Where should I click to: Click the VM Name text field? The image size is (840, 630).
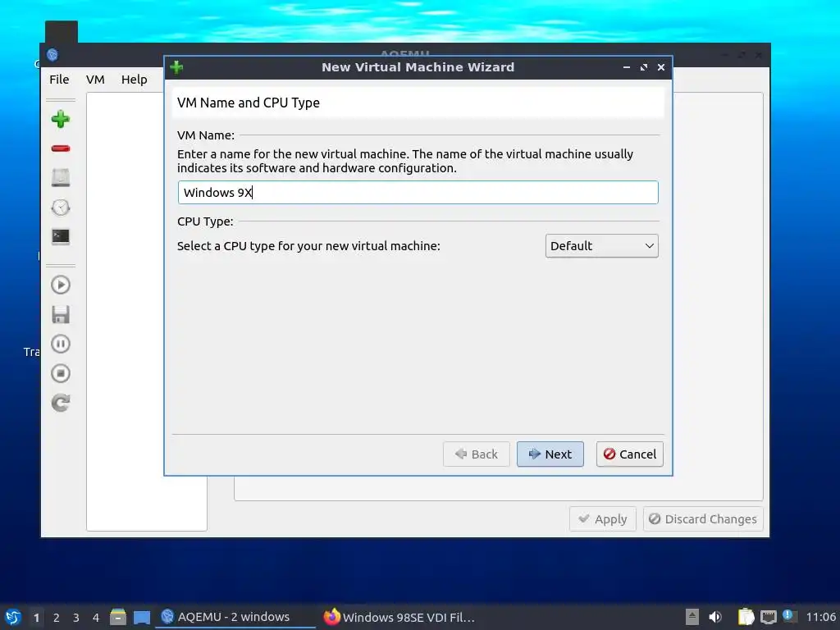(418, 192)
